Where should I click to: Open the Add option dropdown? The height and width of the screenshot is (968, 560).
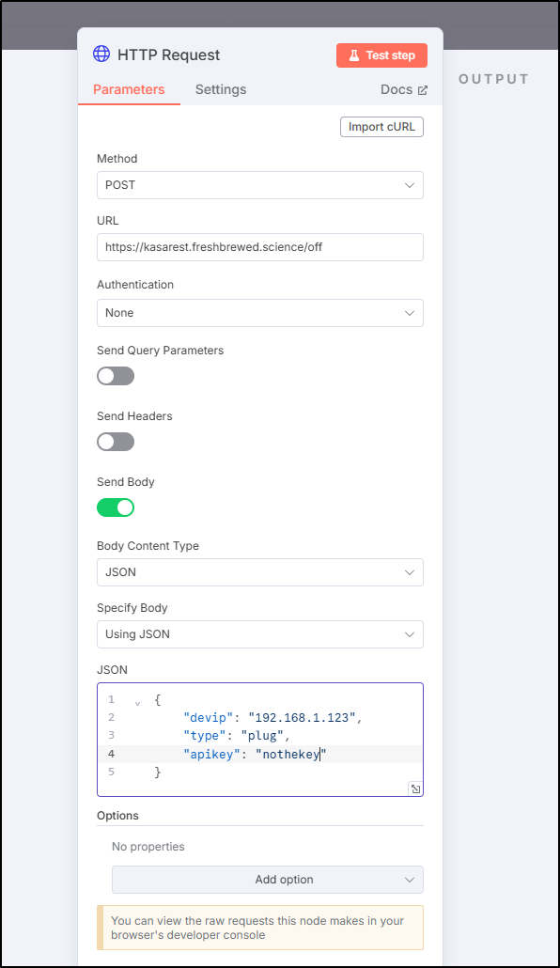[x=268, y=880]
